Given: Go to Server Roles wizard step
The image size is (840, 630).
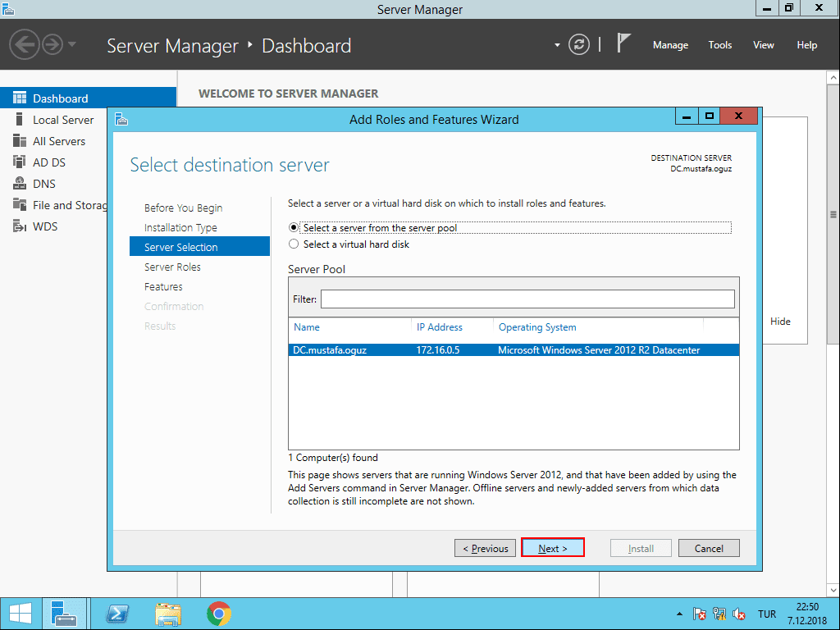Looking at the screenshot, I should pos(172,267).
